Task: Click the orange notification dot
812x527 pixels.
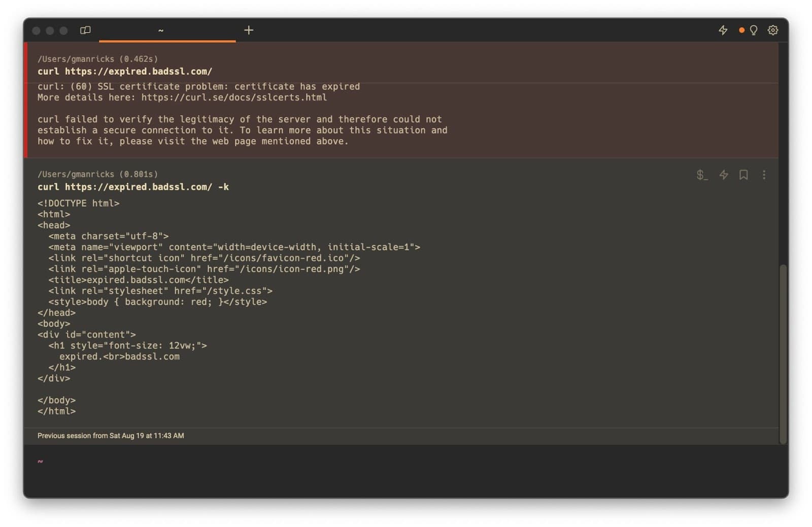Action: (x=741, y=30)
